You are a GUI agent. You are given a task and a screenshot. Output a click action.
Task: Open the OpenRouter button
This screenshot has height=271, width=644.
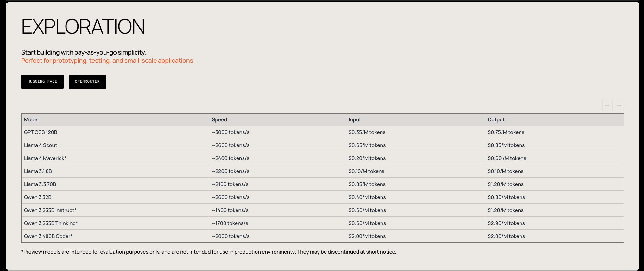[x=87, y=82]
